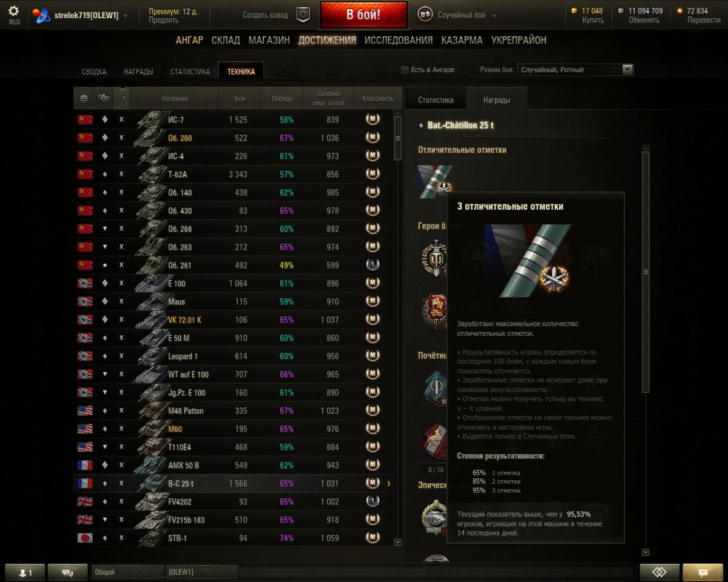Filter vehicle list by nation globe icon

point(84,98)
